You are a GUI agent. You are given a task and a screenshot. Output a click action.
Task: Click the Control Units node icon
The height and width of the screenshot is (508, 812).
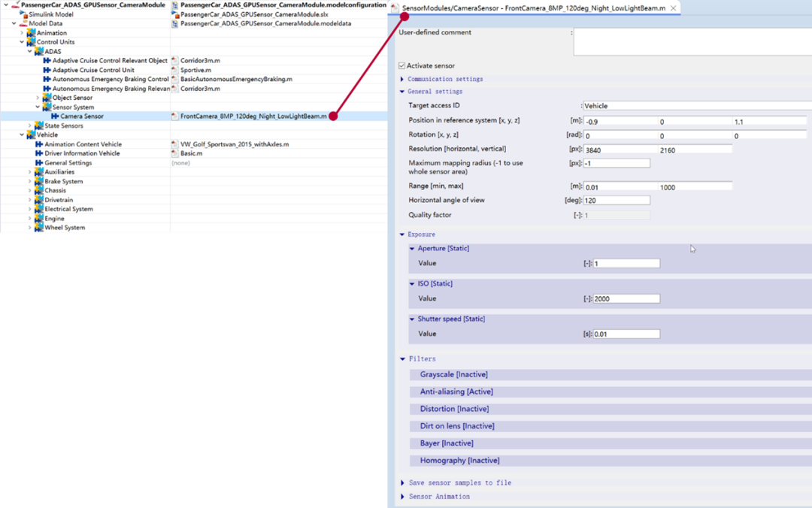[x=31, y=42]
